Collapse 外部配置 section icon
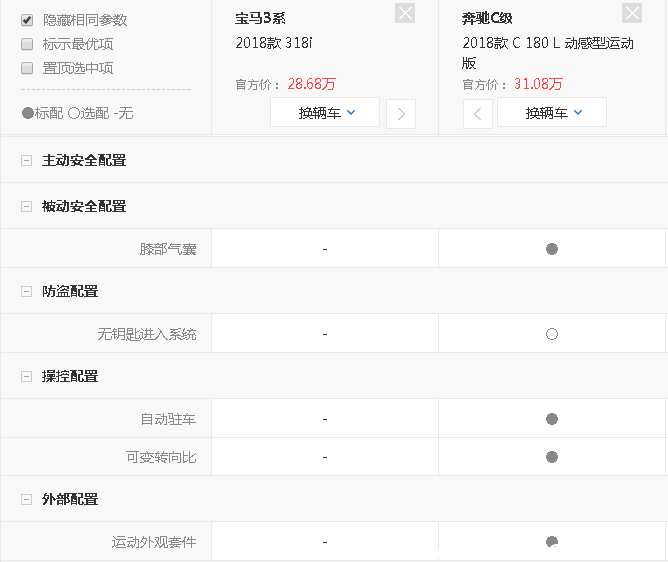Image resolution: width=668 pixels, height=562 pixels. [x=26, y=499]
